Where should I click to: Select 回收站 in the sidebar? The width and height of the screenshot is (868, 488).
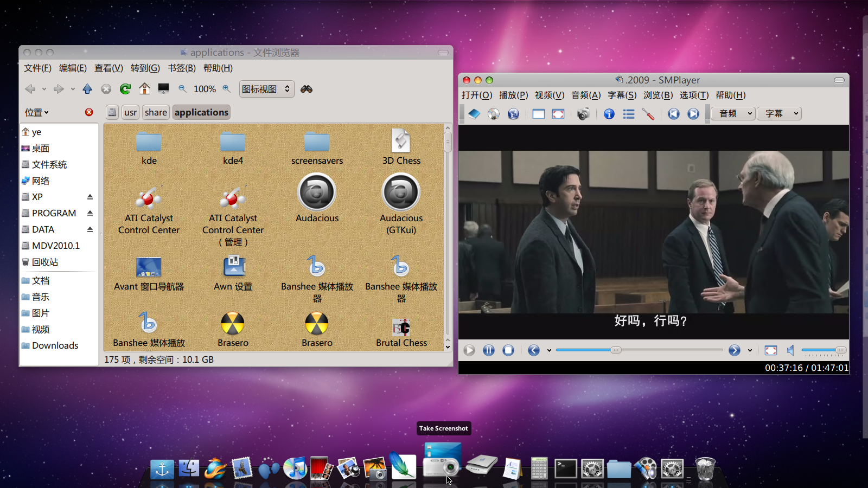click(x=40, y=262)
